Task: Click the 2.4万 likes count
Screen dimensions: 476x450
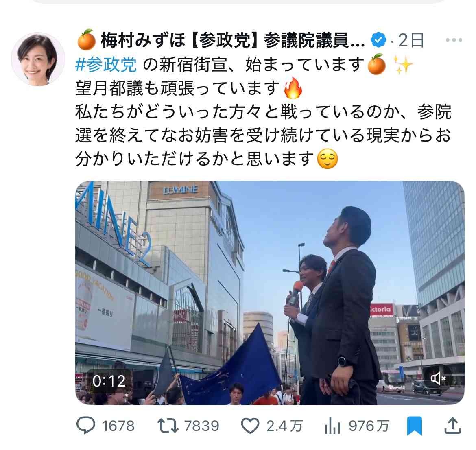Action: click(x=284, y=426)
